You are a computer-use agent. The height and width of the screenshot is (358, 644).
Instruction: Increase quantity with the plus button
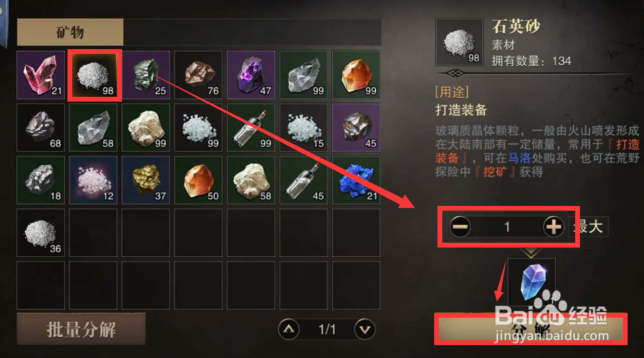pos(553,227)
